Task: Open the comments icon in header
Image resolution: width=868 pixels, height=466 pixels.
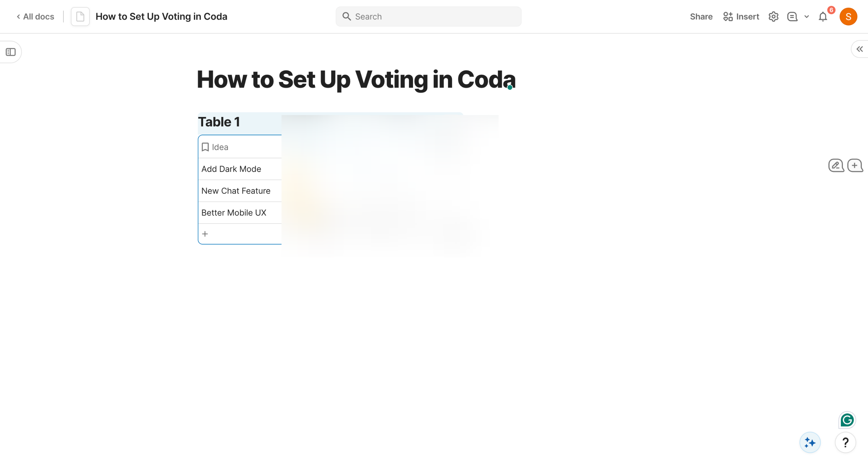Action: 792,17
